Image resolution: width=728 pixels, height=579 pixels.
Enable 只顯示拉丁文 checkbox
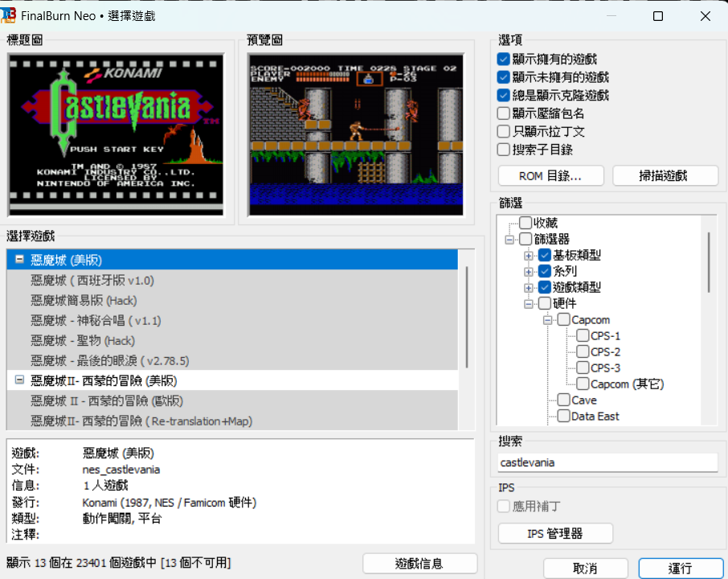coord(503,132)
